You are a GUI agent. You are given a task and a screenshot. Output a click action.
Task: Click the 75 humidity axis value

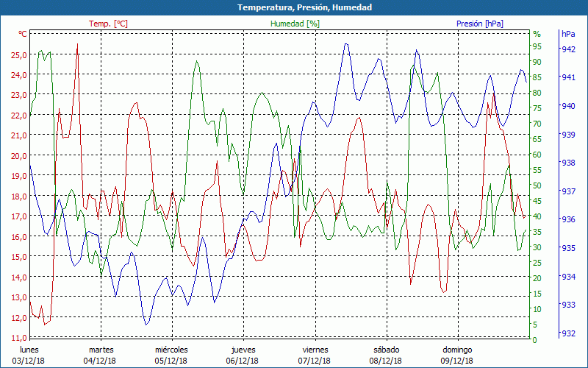click(x=537, y=108)
